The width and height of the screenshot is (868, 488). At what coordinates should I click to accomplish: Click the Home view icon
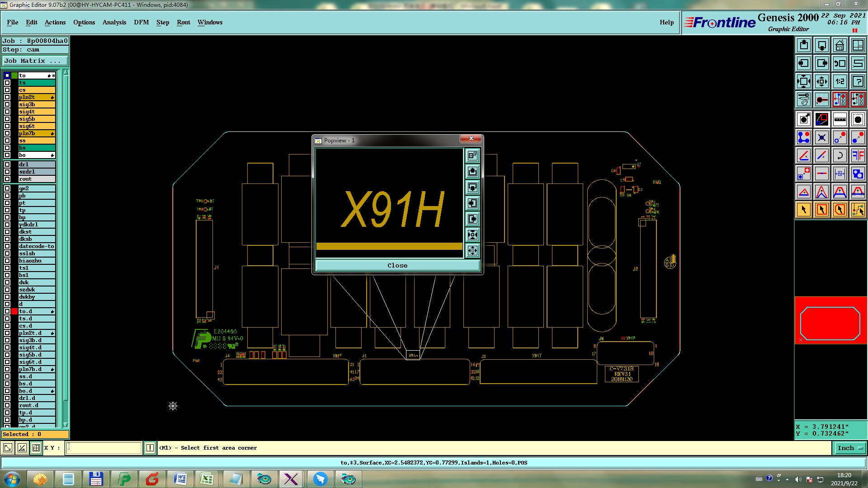[x=840, y=45]
